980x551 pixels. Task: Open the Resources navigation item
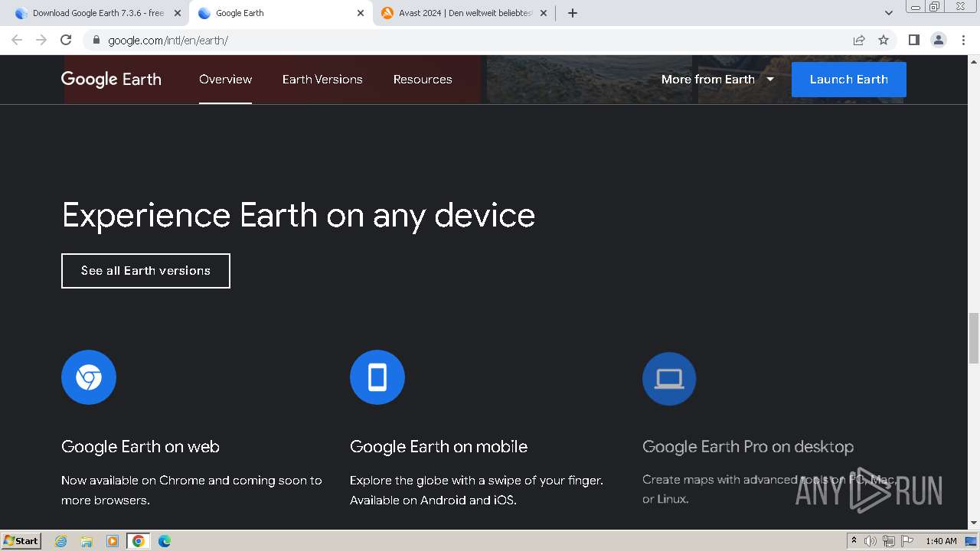423,80
